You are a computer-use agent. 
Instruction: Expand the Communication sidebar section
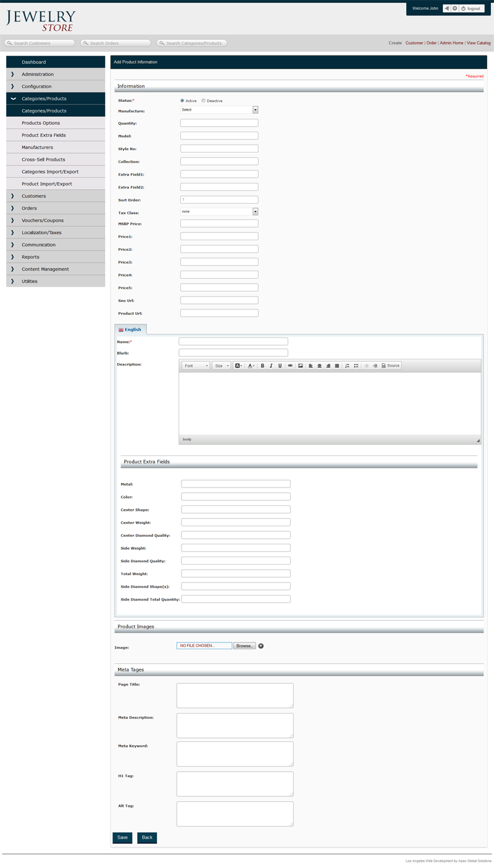point(56,245)
